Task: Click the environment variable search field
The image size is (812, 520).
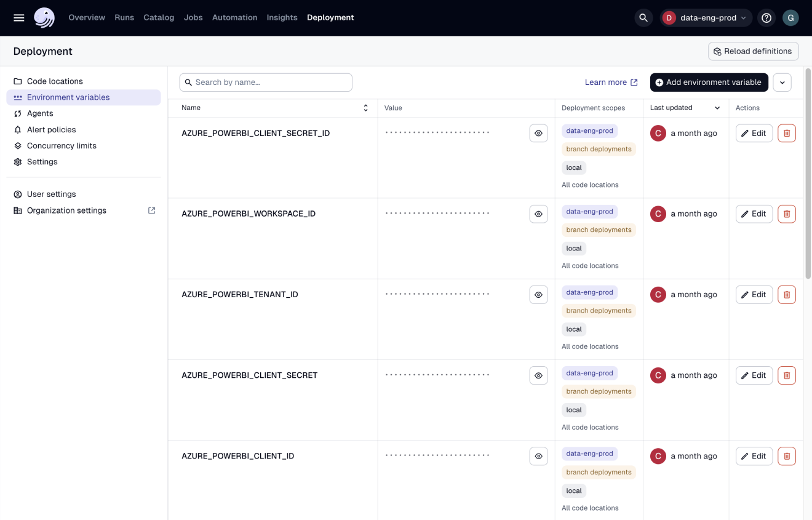Action: point(266,82)
